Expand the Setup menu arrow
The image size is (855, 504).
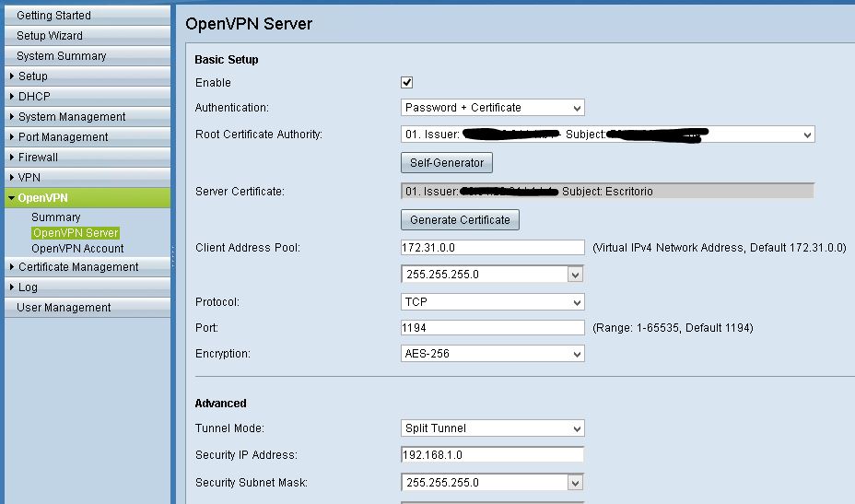tap(12, 76)
